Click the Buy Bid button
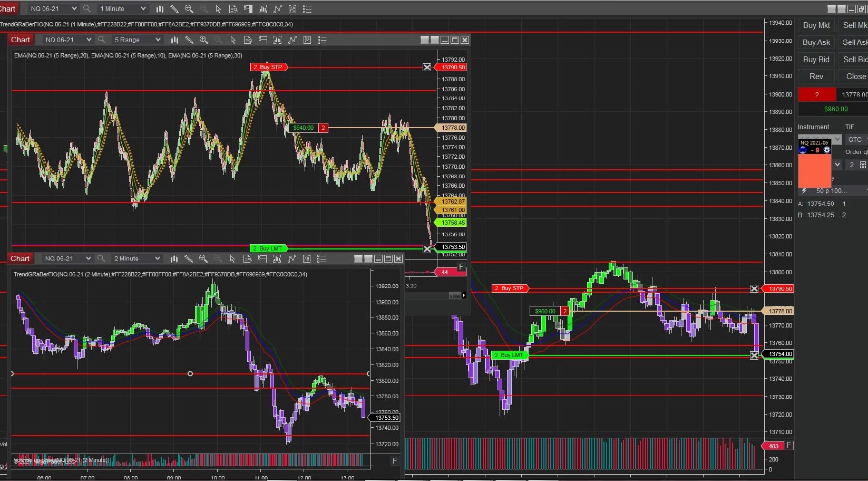868x481 pixels. [816, 60]
